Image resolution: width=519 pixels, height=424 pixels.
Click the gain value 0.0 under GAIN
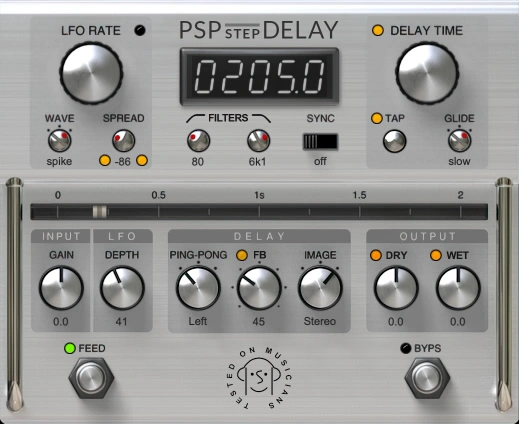click(x=61, y=322)
